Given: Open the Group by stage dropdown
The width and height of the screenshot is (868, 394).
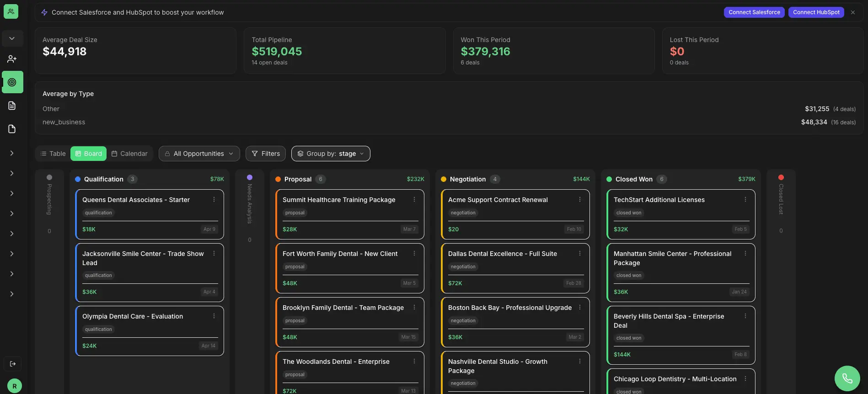Looking at the screenshot, I should pyautogui.click(x=331, y=154).
